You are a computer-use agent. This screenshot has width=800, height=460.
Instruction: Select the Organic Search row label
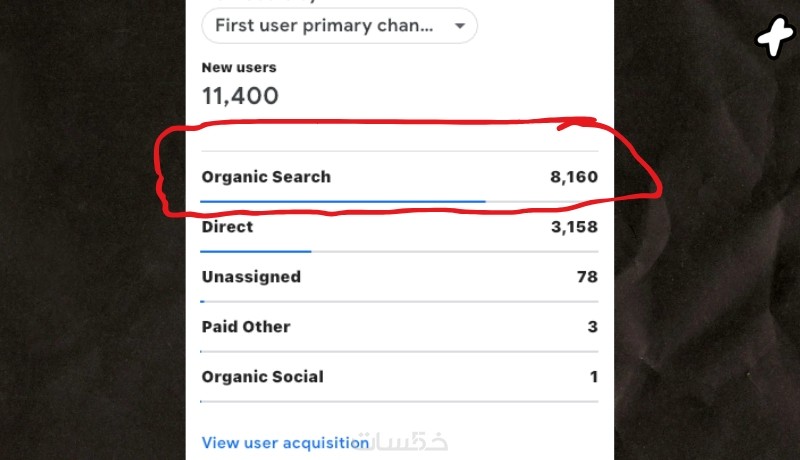point(265,177)
